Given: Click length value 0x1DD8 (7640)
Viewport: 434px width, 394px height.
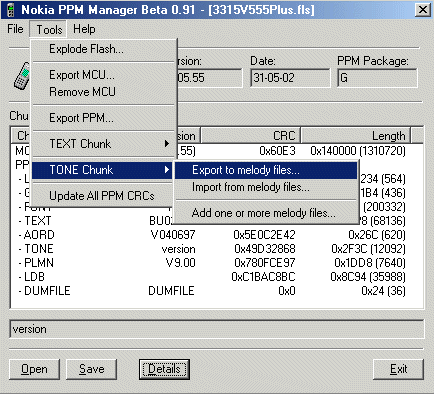Looking at the screenshot, I should [370, 263].
